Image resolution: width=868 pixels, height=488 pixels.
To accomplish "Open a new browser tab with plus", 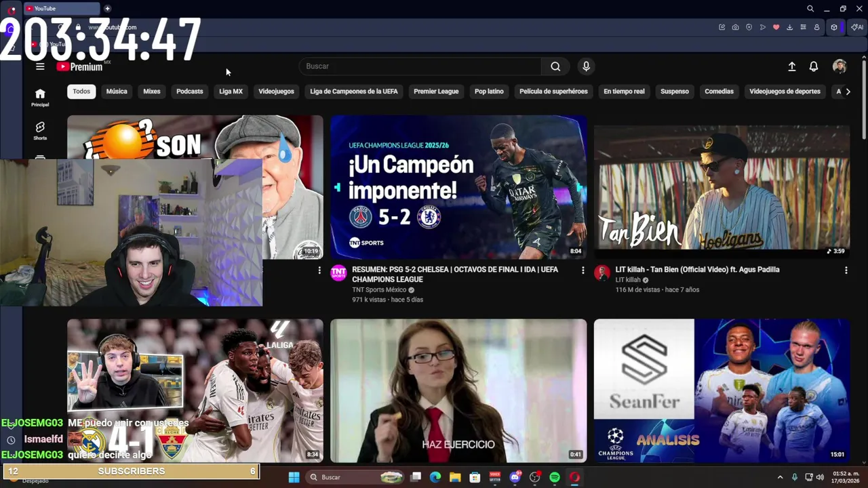I will 107,9.
